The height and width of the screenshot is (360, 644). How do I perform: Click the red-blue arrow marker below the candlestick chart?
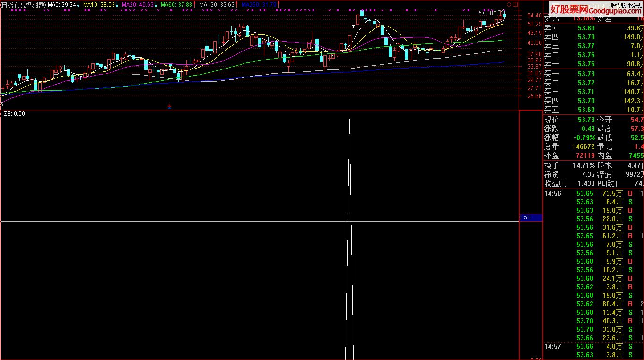point(170,107)
